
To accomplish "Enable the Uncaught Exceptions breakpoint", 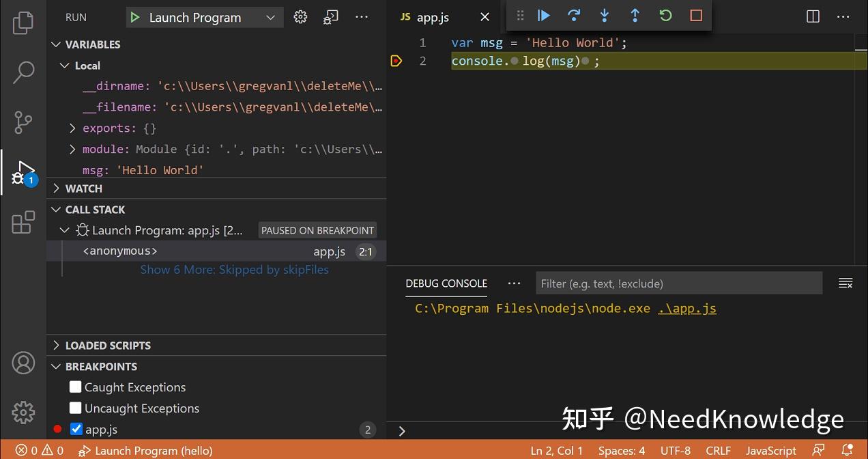I will [x=75, y=408].
